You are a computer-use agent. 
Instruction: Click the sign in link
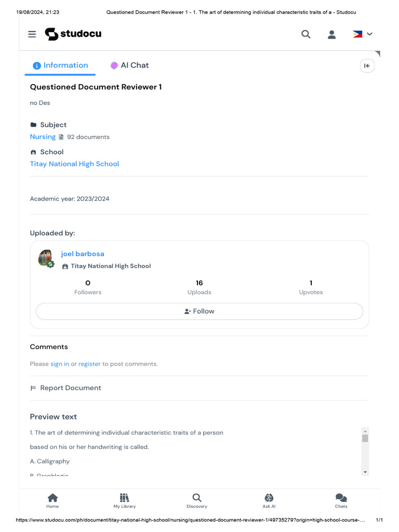(x=60, y=364)
